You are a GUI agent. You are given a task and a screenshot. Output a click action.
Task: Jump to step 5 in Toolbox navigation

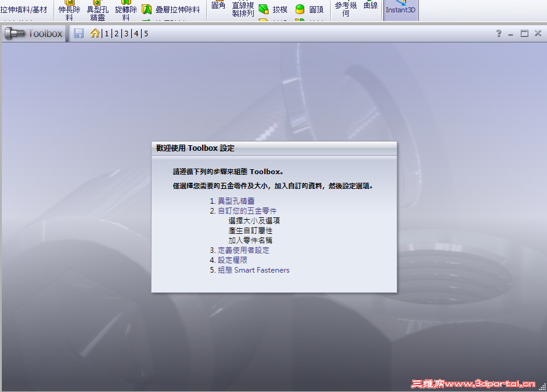click(x=146, y=33)
